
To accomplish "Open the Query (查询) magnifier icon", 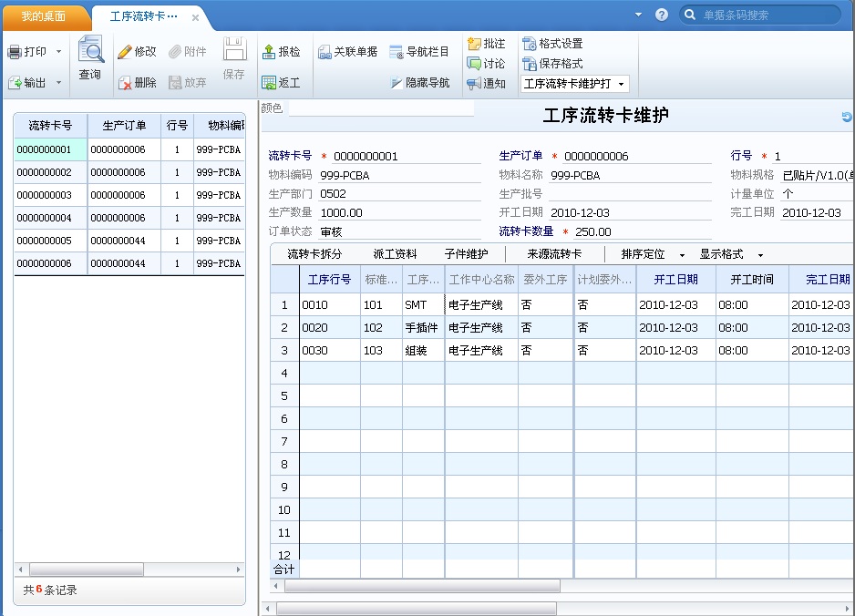I will point(90,49).
